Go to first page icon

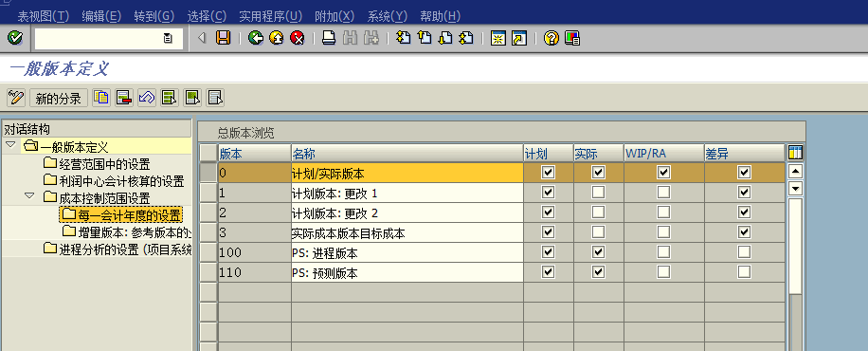(404, 38)
